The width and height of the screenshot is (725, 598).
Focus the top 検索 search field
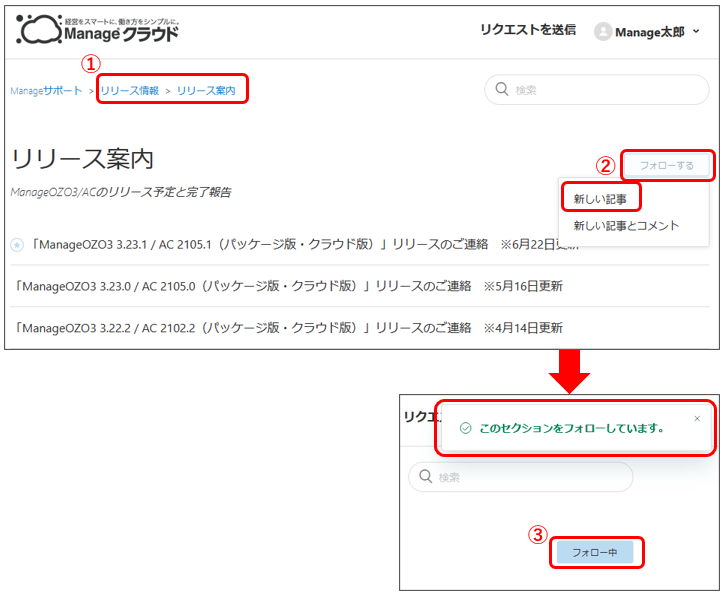[x=600, y=90]
